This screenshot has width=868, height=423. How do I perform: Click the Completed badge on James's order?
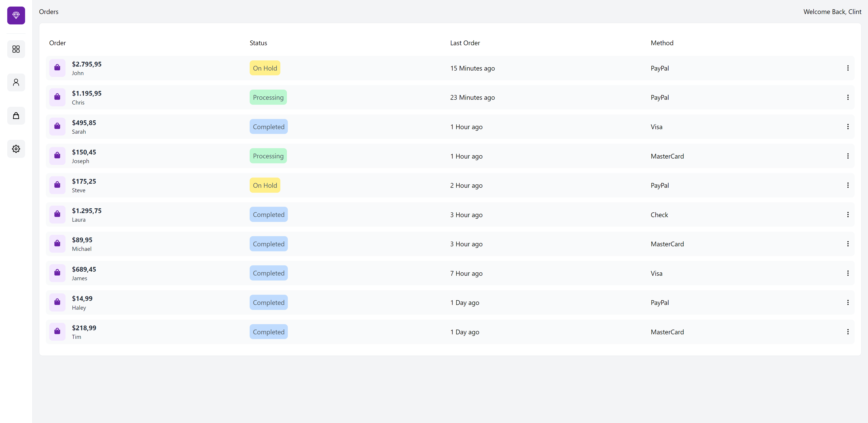(x=268, y=273)
